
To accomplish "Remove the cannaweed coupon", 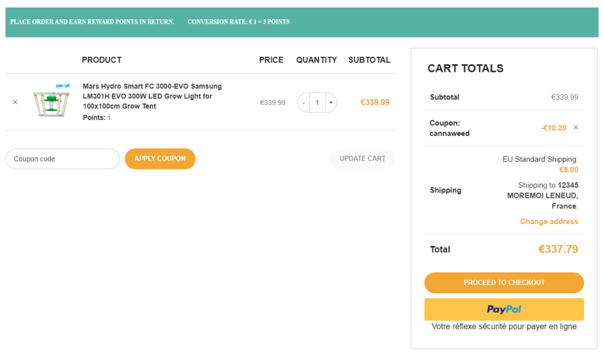I will coord(576,127).
